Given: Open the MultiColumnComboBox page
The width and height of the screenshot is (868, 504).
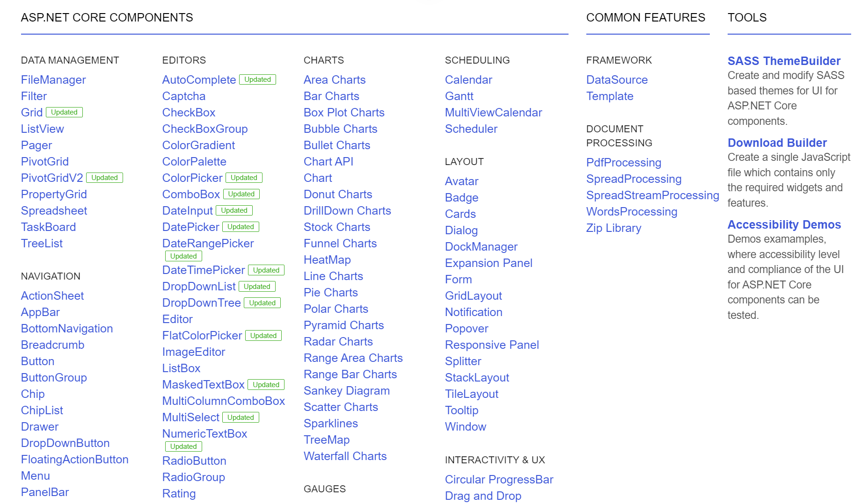Looking at the screenshot, I should 224,401.
